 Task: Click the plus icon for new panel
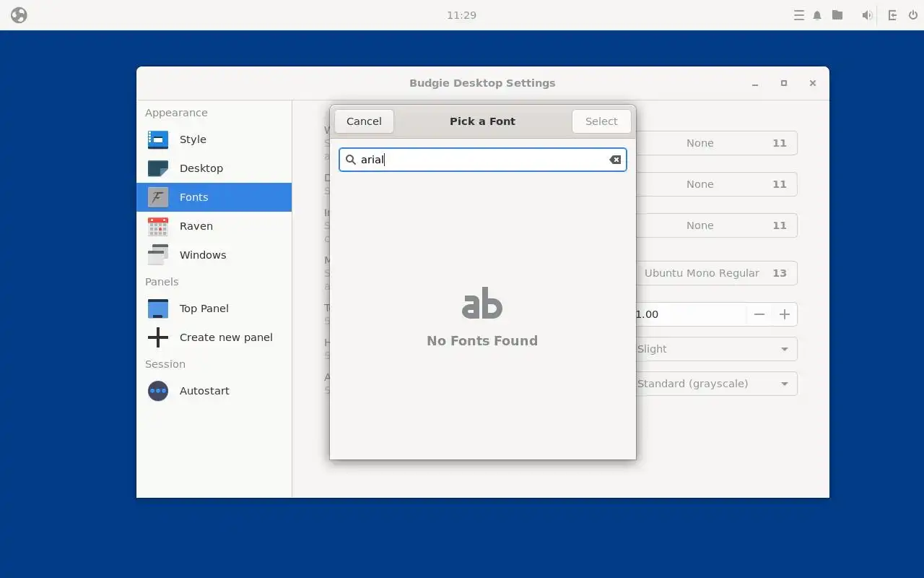[x=158, y=337]
